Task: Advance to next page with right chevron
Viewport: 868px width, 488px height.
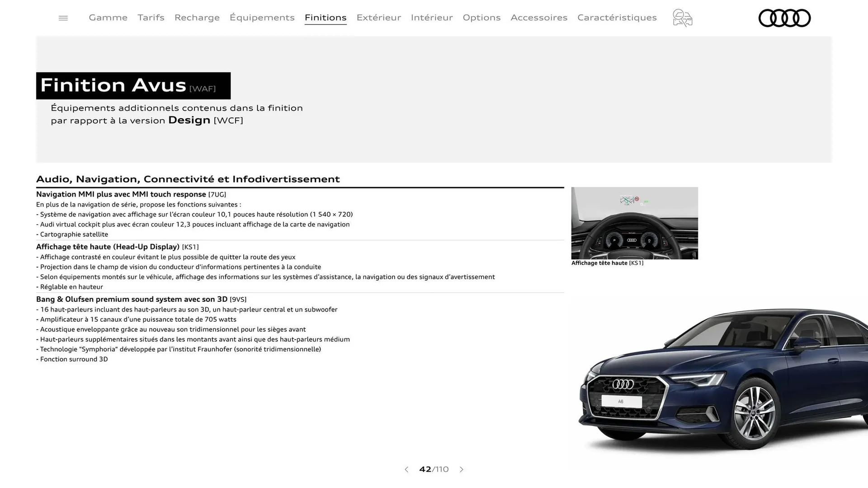Action: click(x=462, y=469)
